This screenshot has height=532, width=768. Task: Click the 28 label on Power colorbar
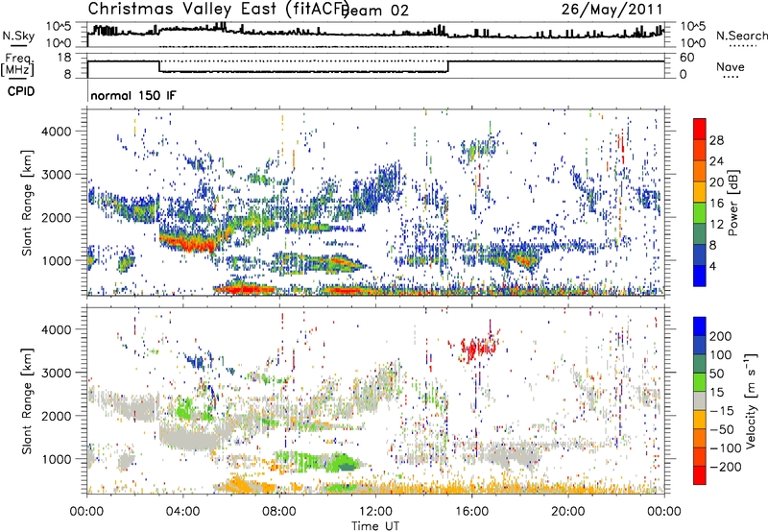pos(716,140)
